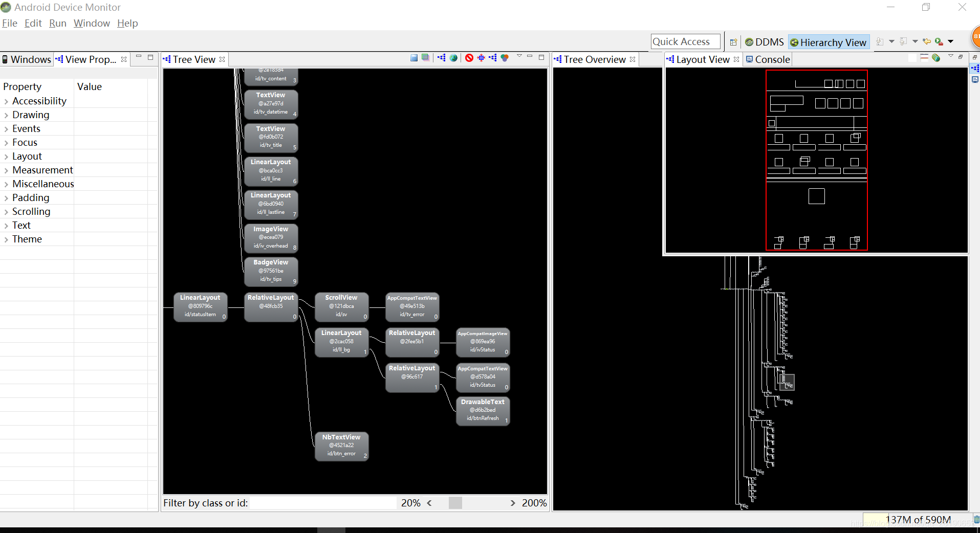Expand the Drawing property group
980x533 pixels.
6,115
